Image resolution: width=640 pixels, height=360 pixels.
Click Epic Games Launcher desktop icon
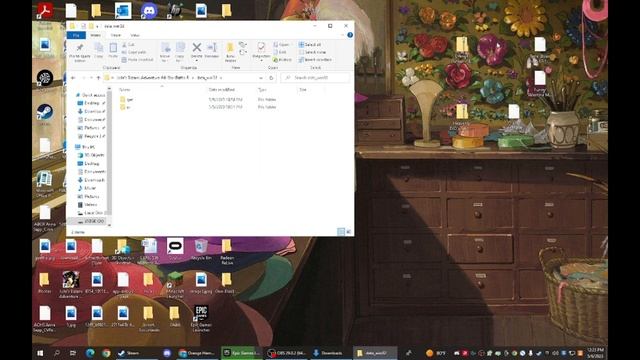point(201,318)
